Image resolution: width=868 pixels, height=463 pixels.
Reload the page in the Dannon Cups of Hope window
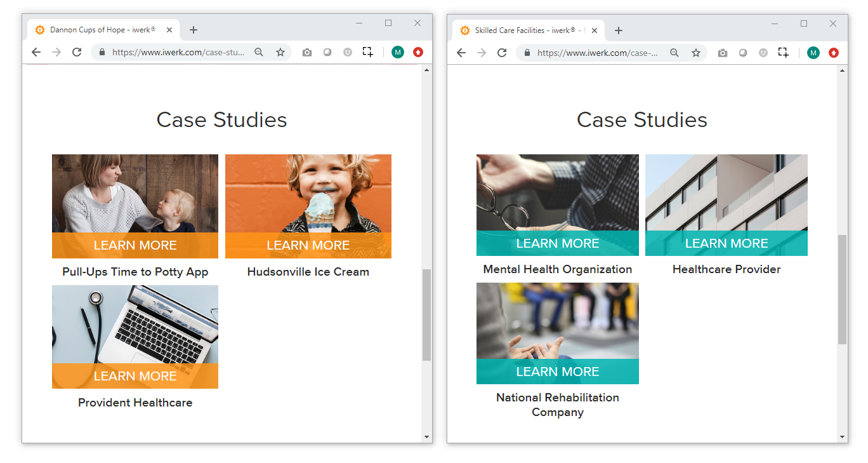(77, 53)
